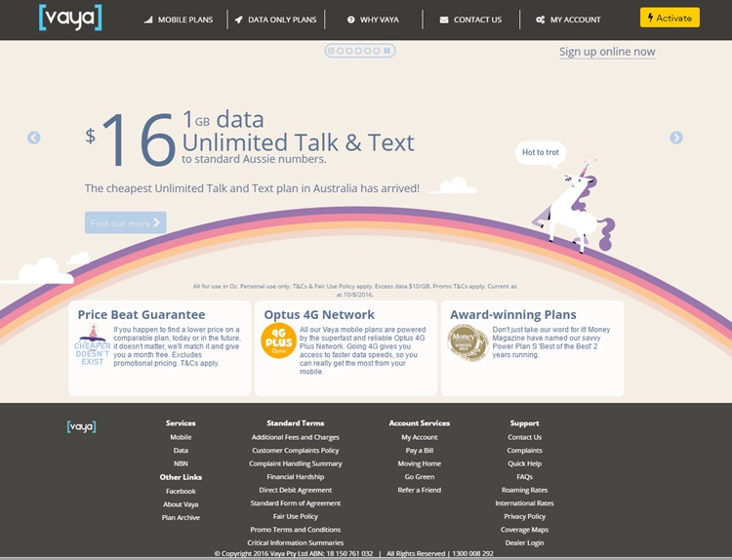732x560 pixels.
Task: Open My Account under Account Services
Action: coord(420,437)
